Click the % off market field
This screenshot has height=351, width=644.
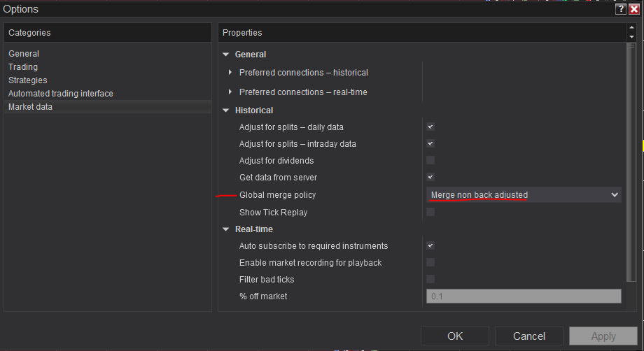(524, 296)
